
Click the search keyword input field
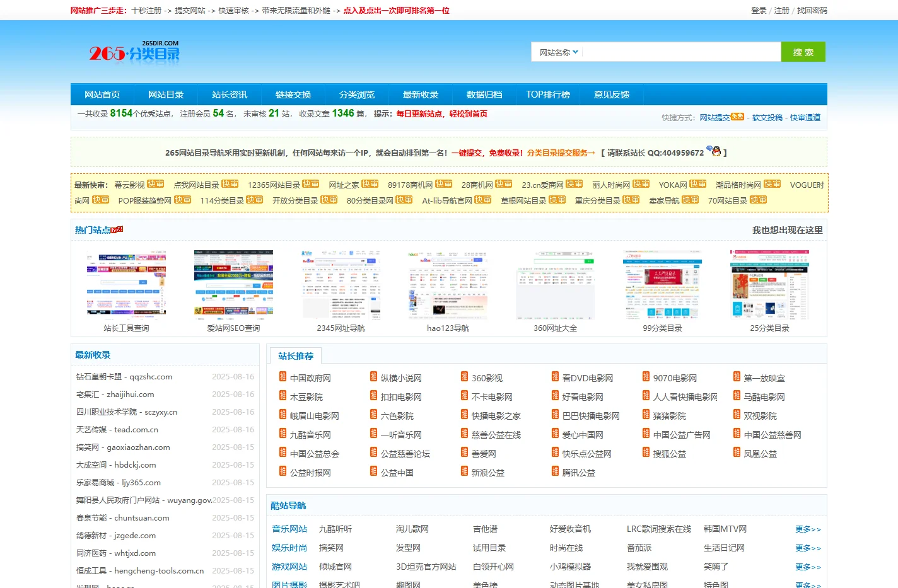pyautogui.click(x=681, y=52)
